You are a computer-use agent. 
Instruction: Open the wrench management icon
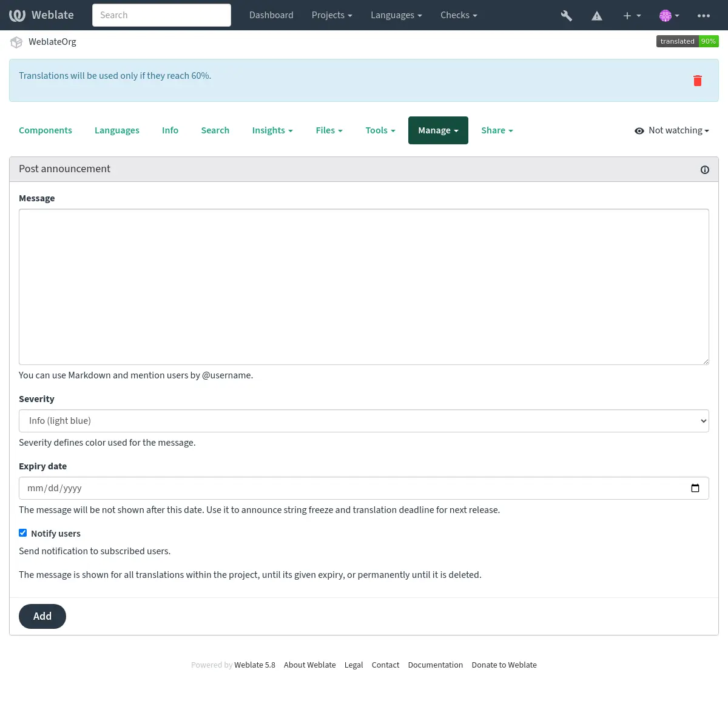tap(566, 16)
